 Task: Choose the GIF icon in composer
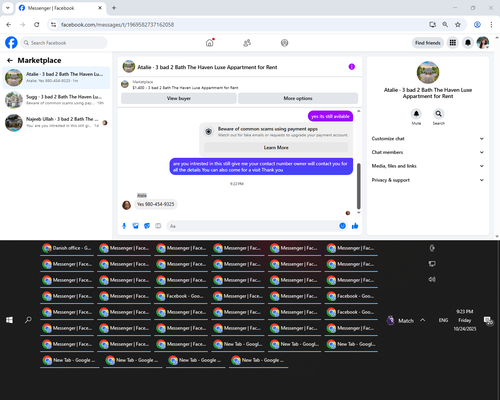pos(158,226)
